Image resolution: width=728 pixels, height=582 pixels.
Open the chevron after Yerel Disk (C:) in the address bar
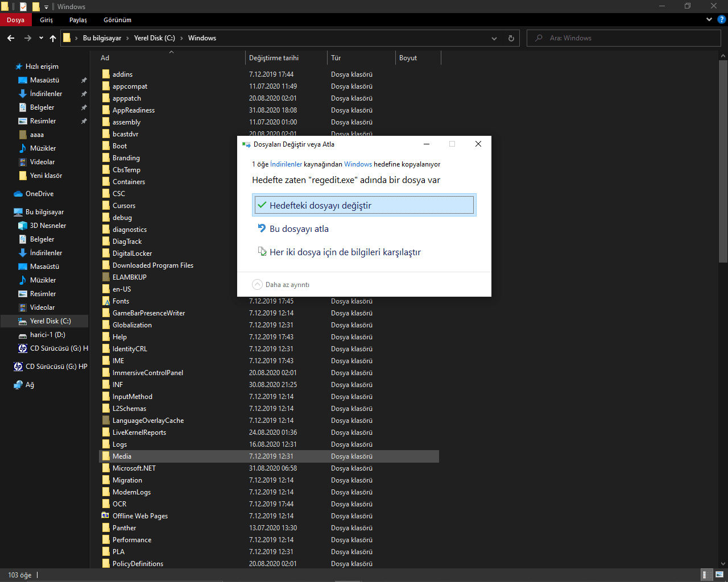click(182, 38)
